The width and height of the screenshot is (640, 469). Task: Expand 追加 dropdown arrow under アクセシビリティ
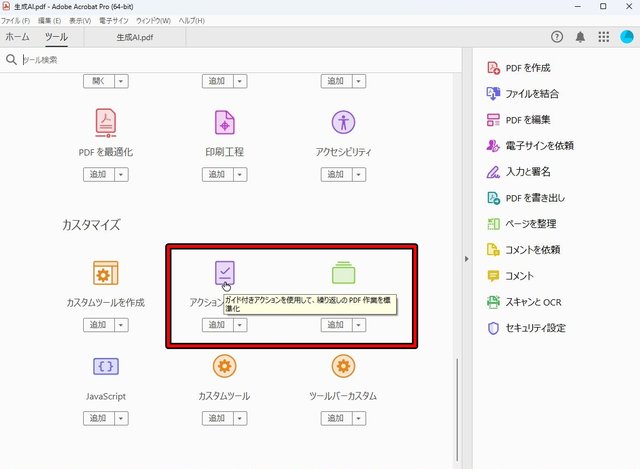coord(358,174)
